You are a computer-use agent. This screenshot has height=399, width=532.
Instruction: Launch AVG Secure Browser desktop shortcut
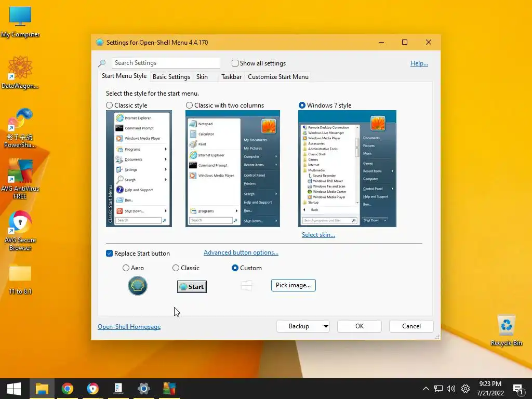point(20,231)
